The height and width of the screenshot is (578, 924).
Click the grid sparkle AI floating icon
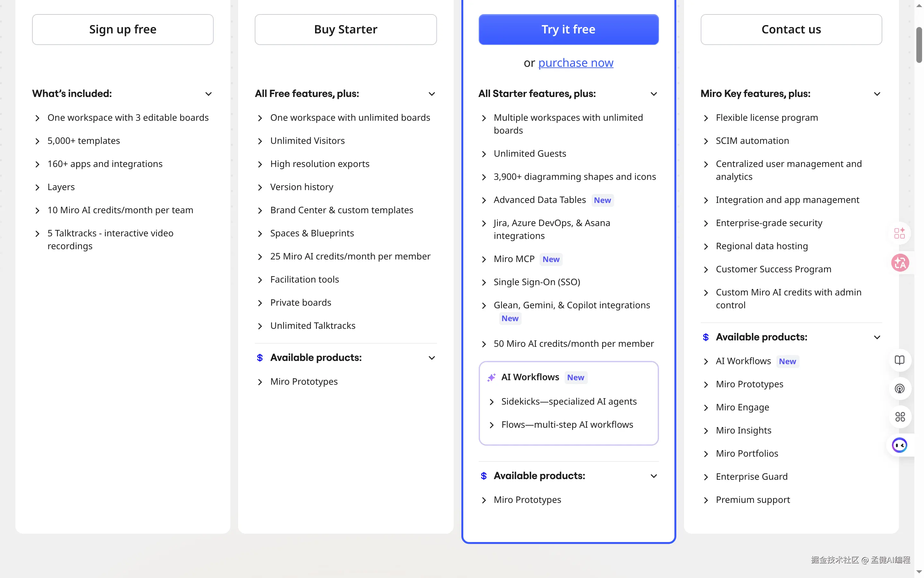(x=900, y=233)
